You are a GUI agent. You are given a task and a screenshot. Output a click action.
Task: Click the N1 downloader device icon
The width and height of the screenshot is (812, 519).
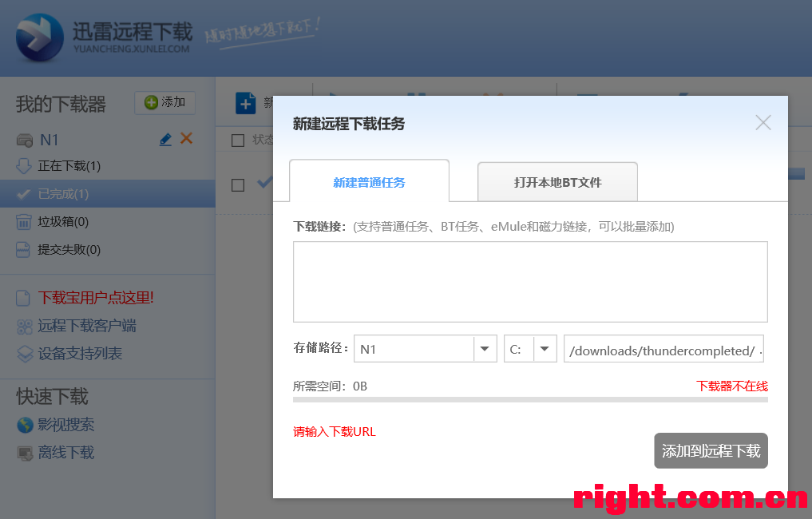(x=24, y=140)
